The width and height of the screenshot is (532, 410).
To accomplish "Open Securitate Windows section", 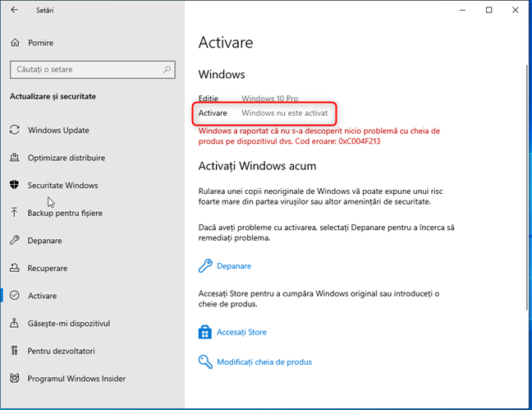I will (62, 185).
